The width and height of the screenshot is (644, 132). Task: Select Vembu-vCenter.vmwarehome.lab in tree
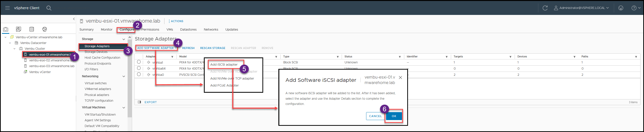coord(39,37)
